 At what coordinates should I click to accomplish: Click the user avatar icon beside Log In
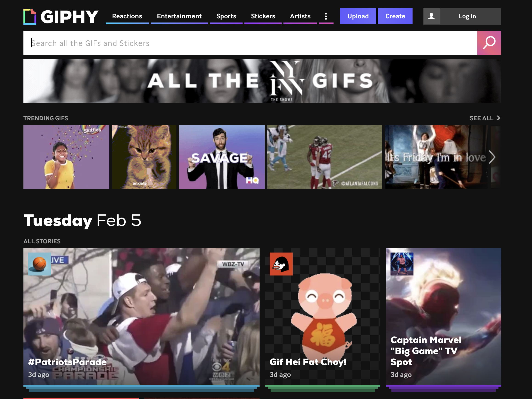pos(431,16)
